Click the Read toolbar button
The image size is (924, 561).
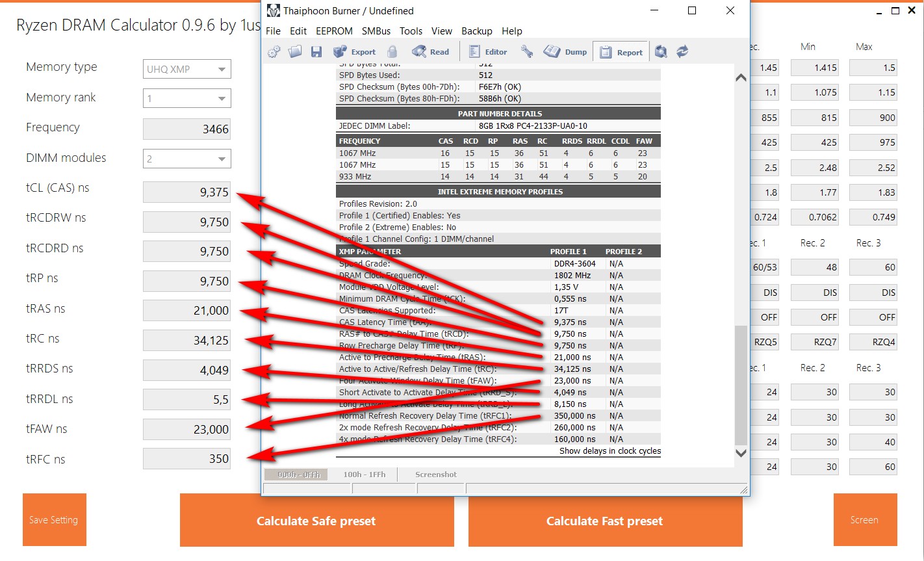click(x=430, y=52)
